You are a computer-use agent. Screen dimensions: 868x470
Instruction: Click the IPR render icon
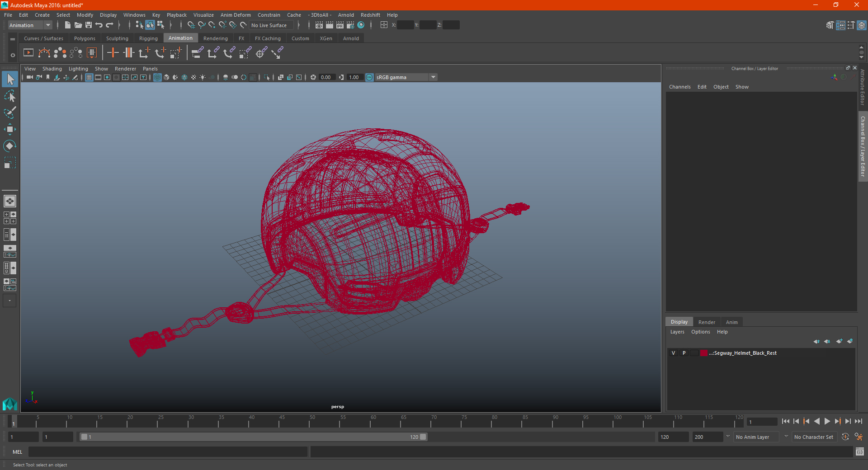[340, 25]
